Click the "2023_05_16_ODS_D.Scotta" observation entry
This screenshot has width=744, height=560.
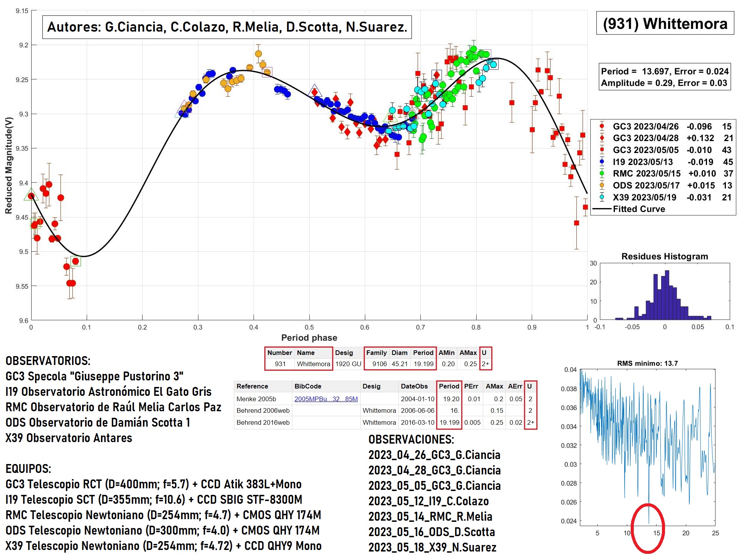click(432, 532)
